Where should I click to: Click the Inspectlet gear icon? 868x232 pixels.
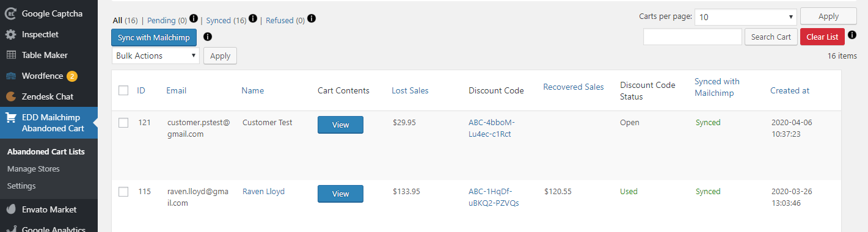11,34
